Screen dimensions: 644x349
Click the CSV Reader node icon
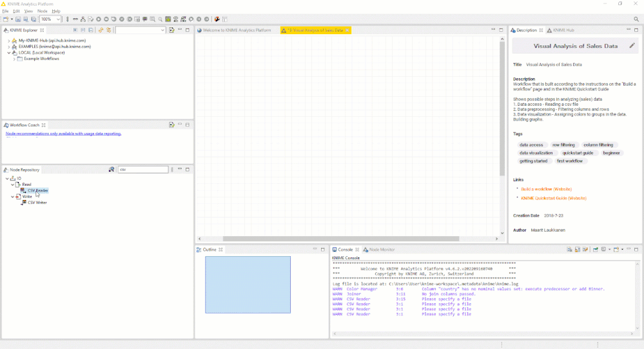(x=23, y=190)
